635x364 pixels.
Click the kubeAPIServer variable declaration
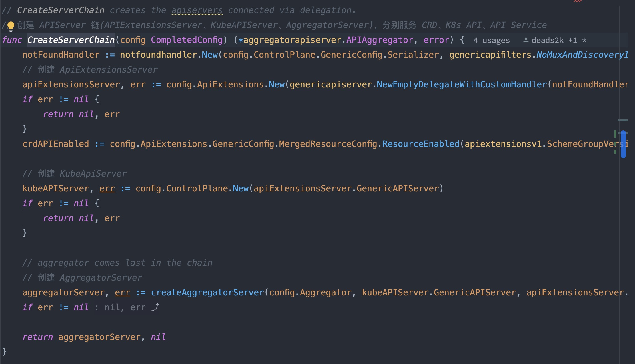pyautogui.click(x=56, y=189)
